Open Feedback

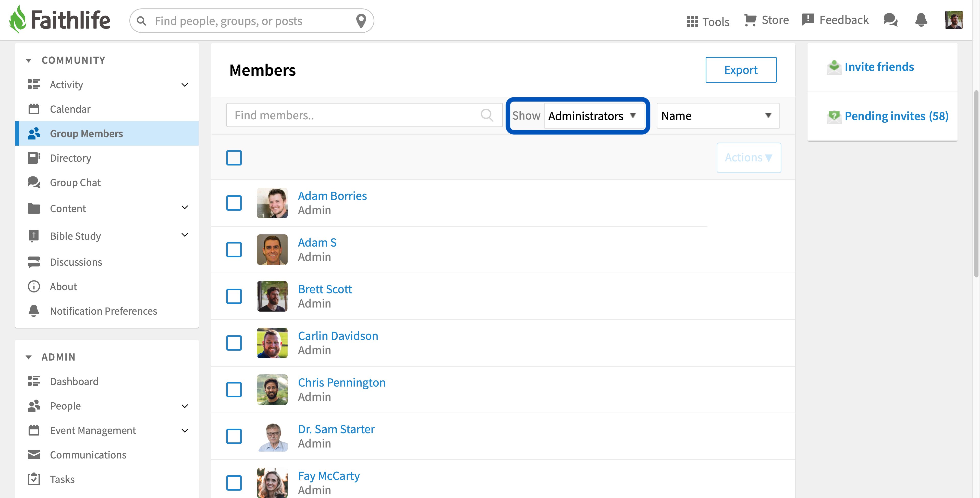(835, 20)
